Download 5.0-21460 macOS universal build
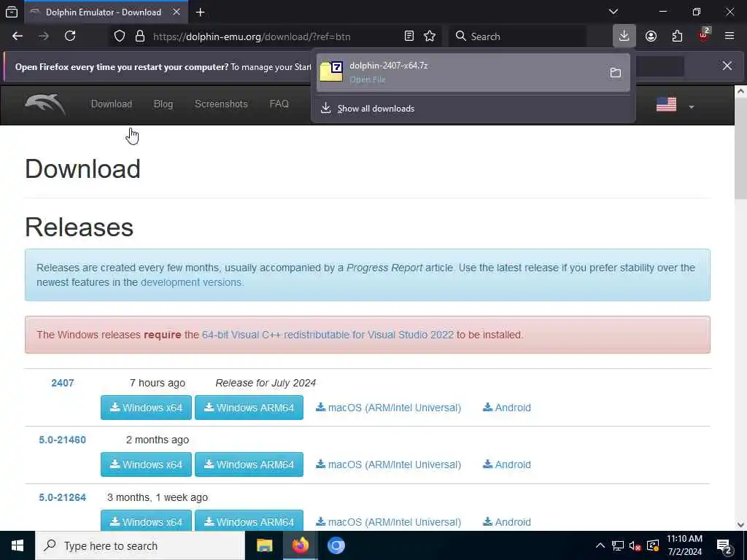This screenshot has height=560, width=747. click(388, 464)
